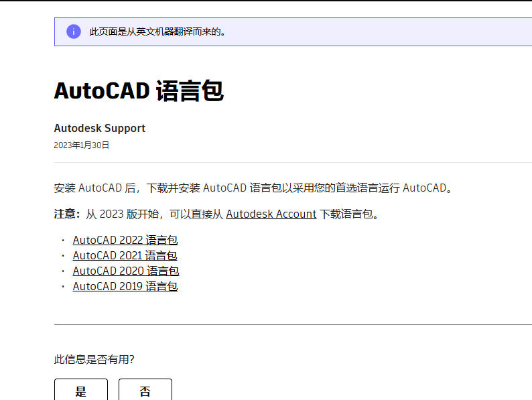Viewport: 532px width, 400px height.
Task: Click the blue info icon in banner
Action: (74, 31)
